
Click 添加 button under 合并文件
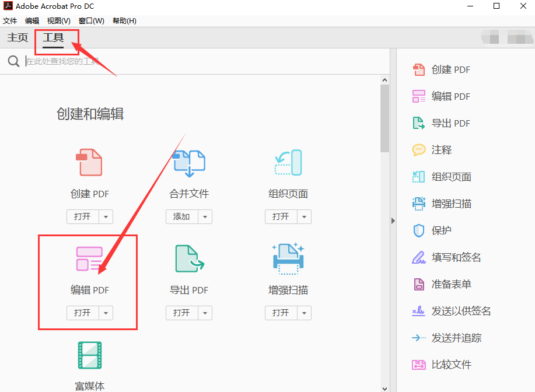pos(182,216)
